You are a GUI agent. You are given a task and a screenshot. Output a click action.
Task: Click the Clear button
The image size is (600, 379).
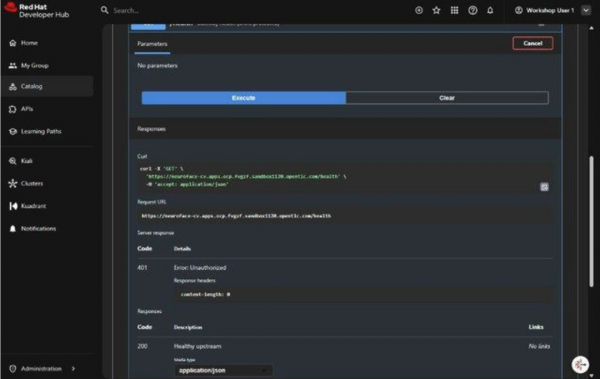[x=447, y=98]
